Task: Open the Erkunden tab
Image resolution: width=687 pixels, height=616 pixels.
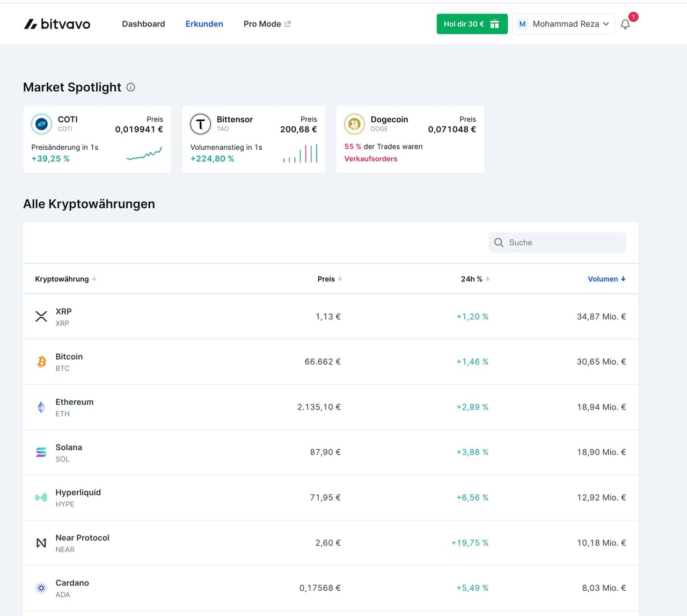Action: (x=204, y=24)
